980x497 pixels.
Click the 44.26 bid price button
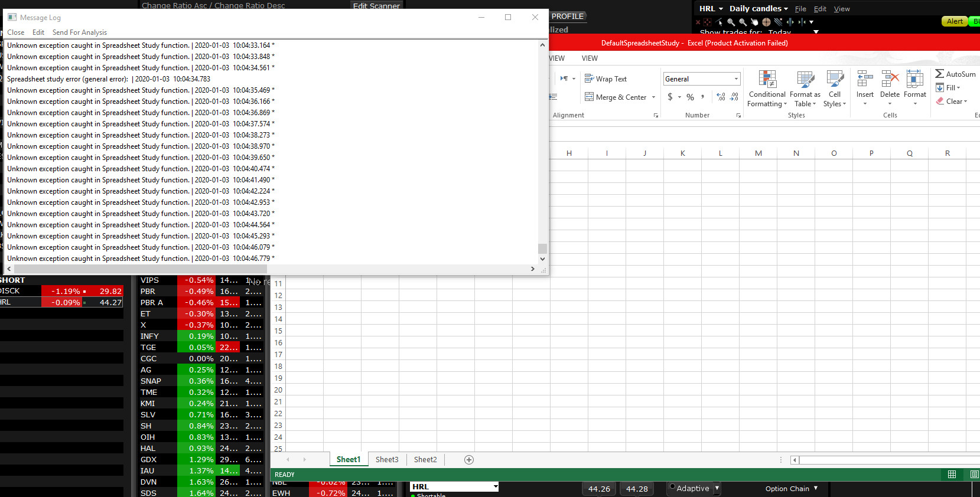(x=599, y=489)
